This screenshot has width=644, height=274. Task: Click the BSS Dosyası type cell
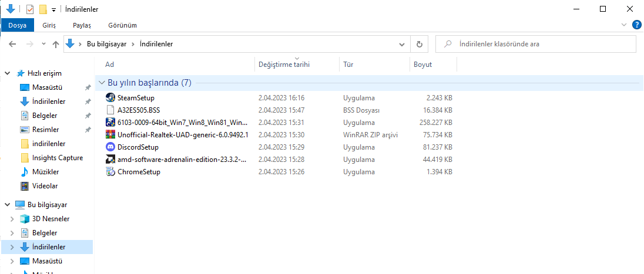(361, 110)
